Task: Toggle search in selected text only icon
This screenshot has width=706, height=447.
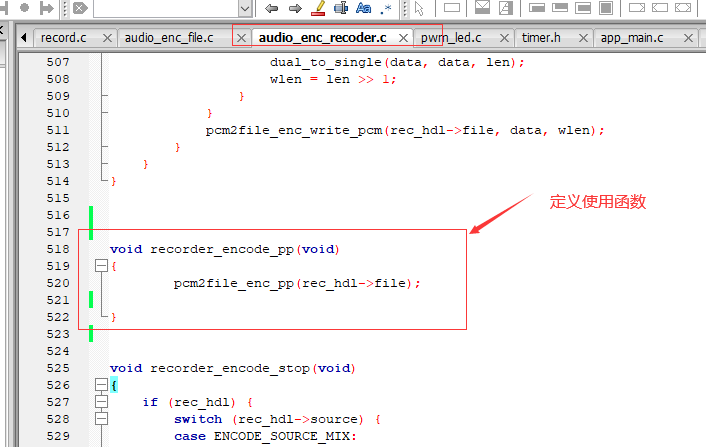Action: (x=341, y=8)
